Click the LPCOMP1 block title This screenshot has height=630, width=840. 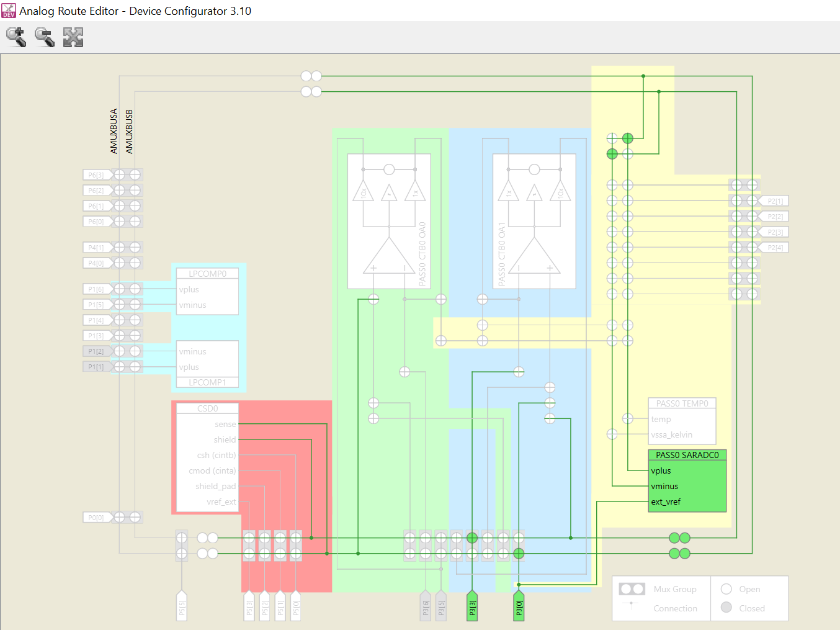pyautogui.click(x=207, y=382)
